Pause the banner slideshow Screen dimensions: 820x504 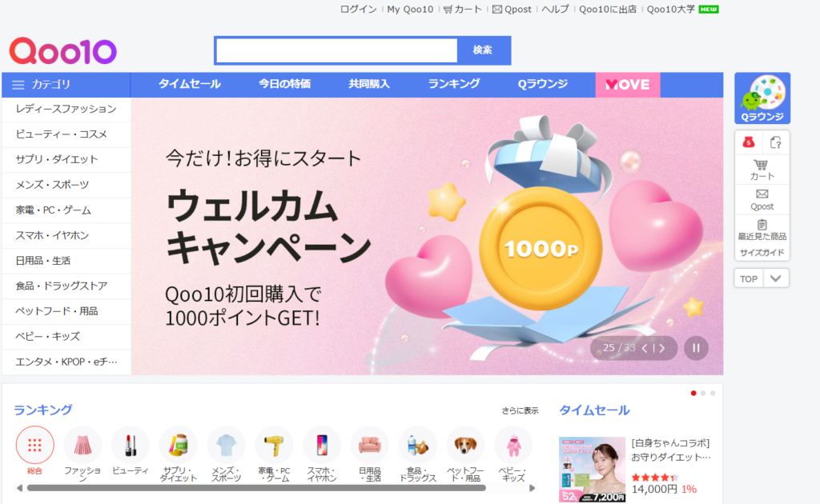pyautogui.click(x=696, y=348)
